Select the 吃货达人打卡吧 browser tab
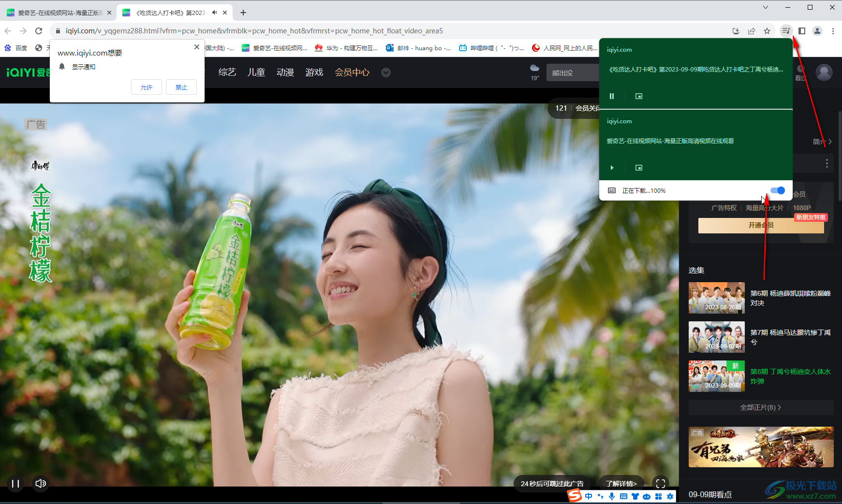The width and height of the screenshot is (842, 504). 169,13
